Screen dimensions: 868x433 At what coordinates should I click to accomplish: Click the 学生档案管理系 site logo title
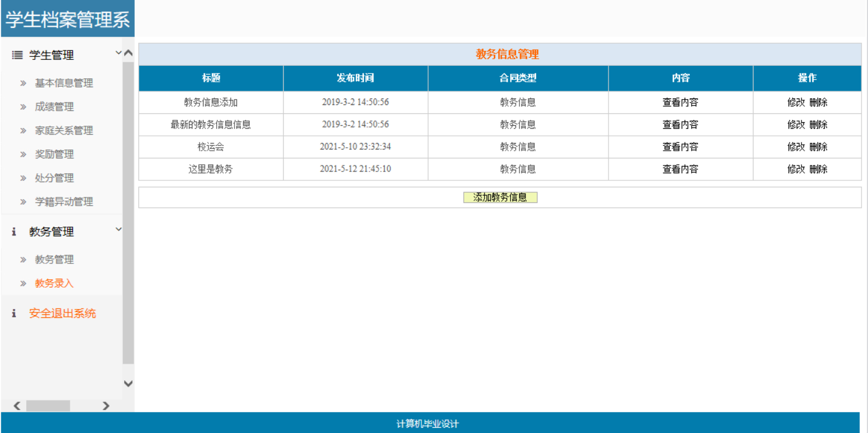pos(68,20)
